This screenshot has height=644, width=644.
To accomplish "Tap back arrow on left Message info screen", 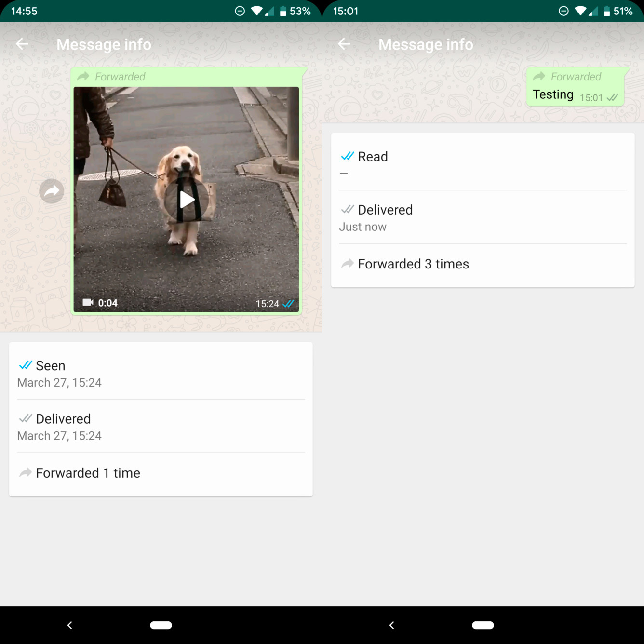I will [x=22, y=44].
